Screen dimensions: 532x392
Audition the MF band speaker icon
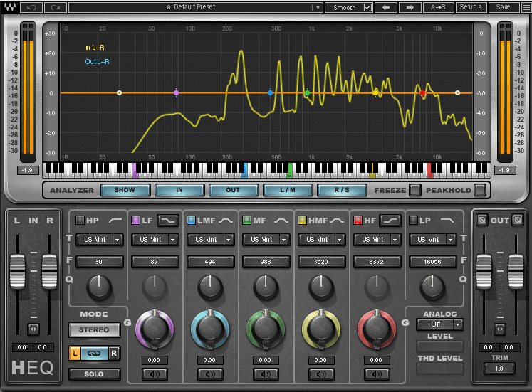click(x=266, y=374)
